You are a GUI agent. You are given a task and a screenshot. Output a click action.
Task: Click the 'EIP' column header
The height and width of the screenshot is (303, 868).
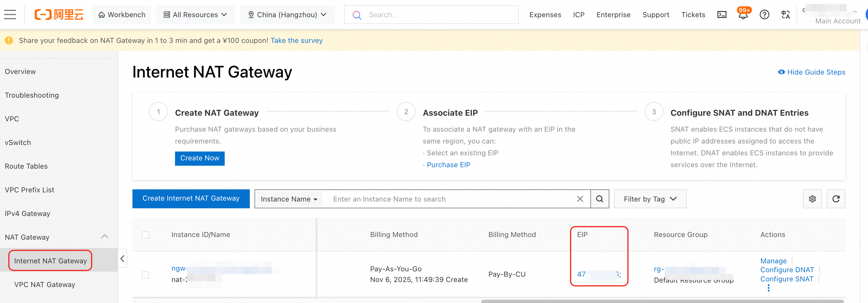[582, 235]
